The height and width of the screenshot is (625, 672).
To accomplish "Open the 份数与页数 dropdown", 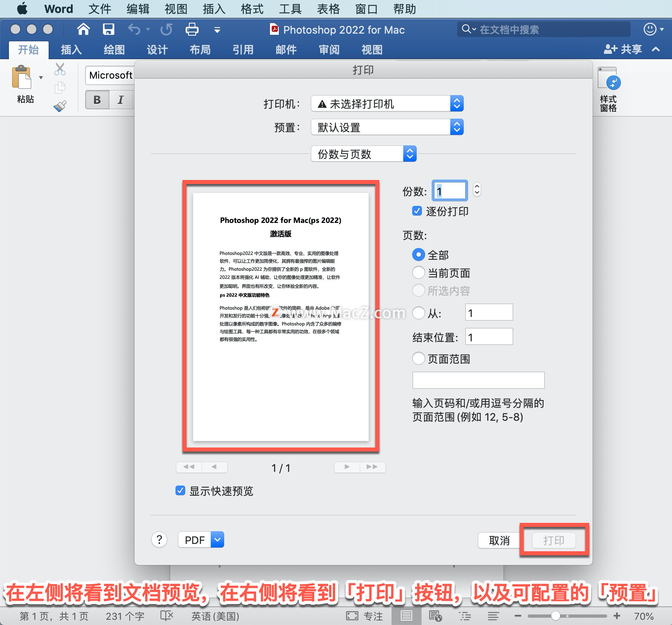I will 364,154.
